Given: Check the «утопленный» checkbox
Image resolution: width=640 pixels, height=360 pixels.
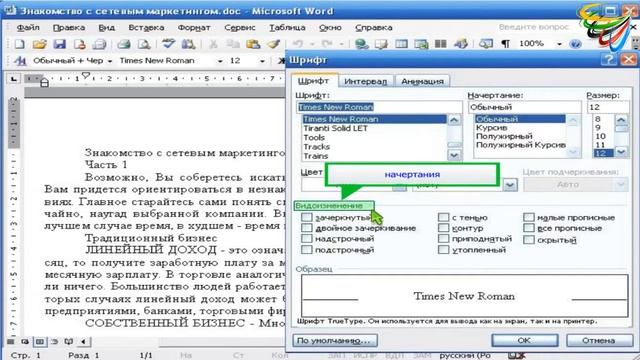Looking at the screenshot, I should coord(444,249).
